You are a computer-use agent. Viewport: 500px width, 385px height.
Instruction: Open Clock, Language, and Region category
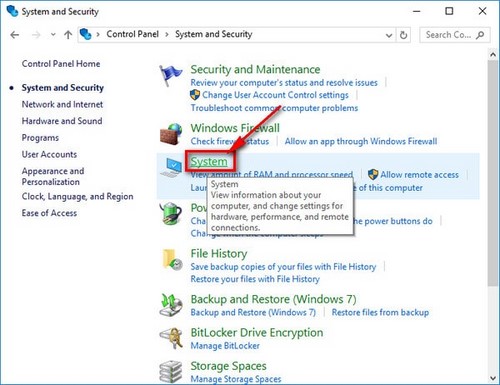[x=77, y=196]
